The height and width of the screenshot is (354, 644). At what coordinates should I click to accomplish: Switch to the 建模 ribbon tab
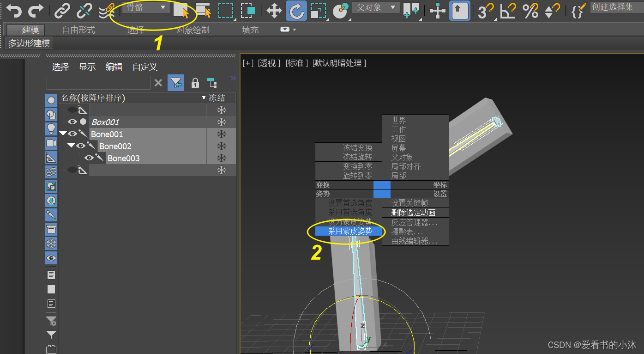(x=26, y=30)
